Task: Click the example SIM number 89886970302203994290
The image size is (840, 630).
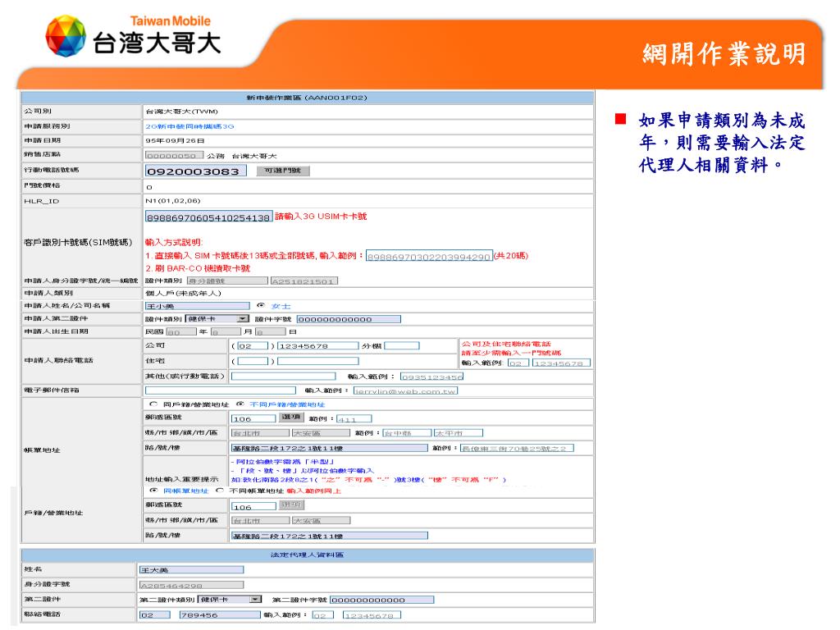Action: pyautogui.click(x=428, y=257)
